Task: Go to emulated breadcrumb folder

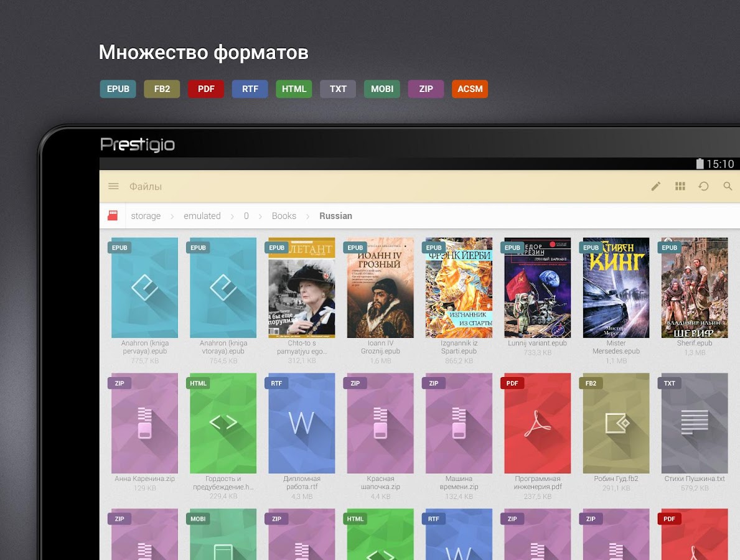Action: [x=202, y=216]
